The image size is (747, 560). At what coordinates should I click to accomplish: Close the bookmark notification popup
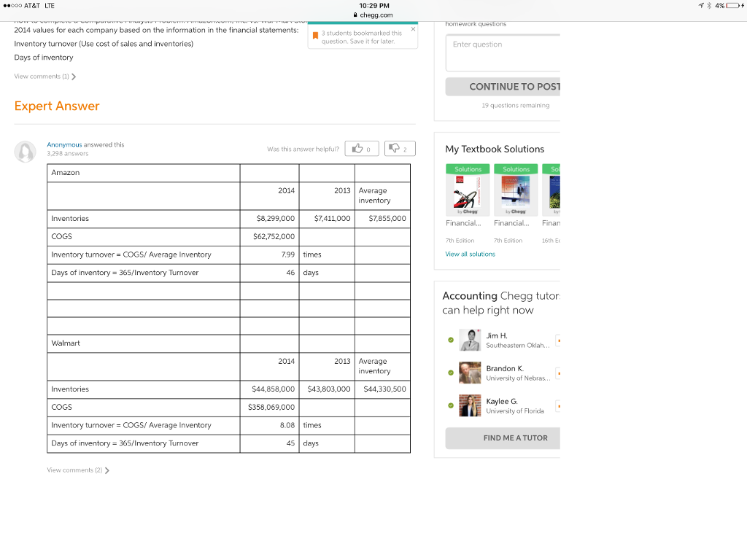tap(413, 29)
